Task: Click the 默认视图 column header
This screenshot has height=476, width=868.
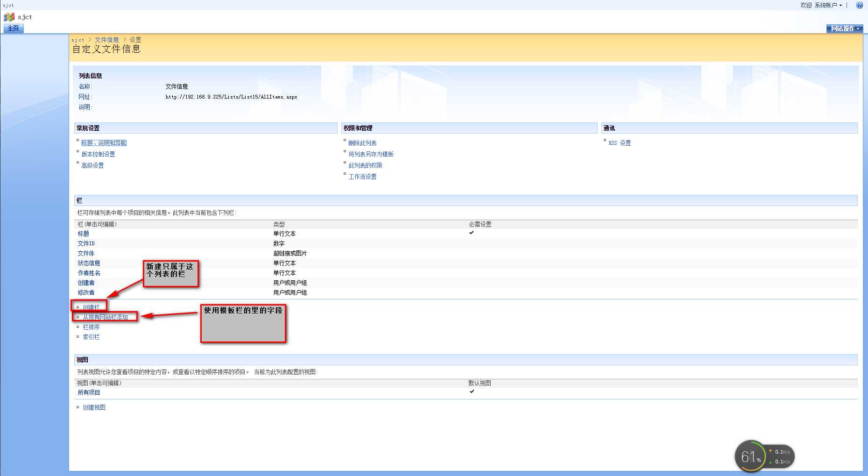Action: pos(480,383)
